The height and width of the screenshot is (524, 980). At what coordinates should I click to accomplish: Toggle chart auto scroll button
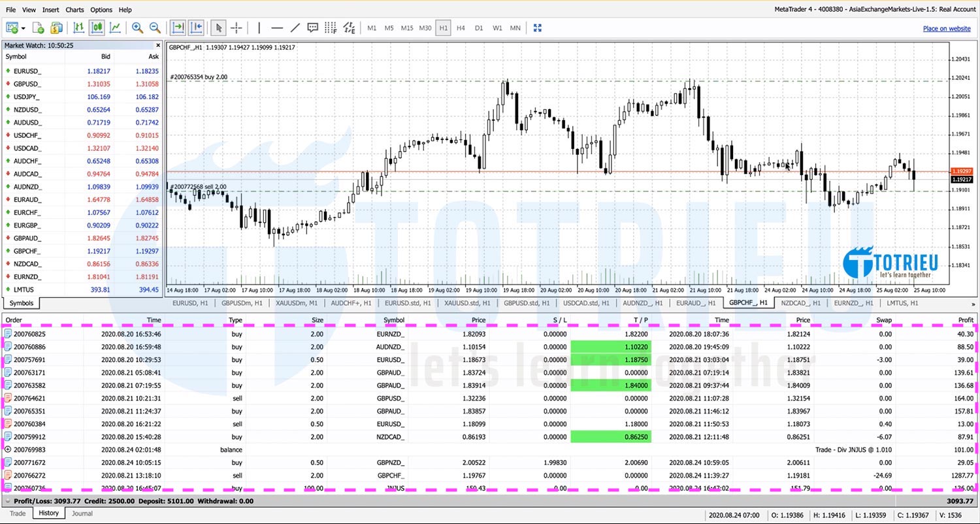[178, 27]
